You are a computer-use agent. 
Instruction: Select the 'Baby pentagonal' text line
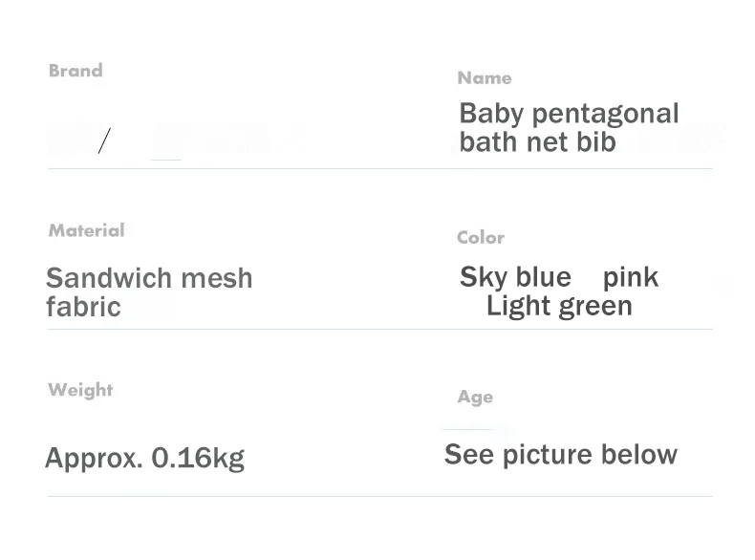(x=569, y=114)
